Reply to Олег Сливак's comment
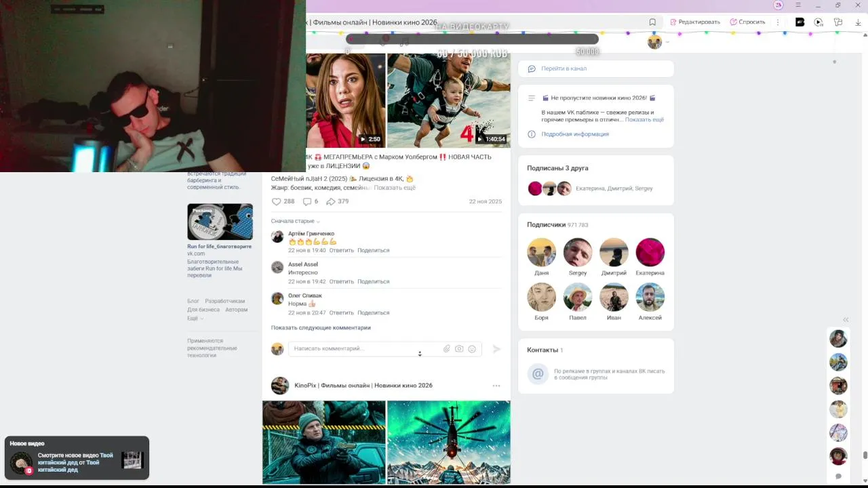 (x=342, y=312)
